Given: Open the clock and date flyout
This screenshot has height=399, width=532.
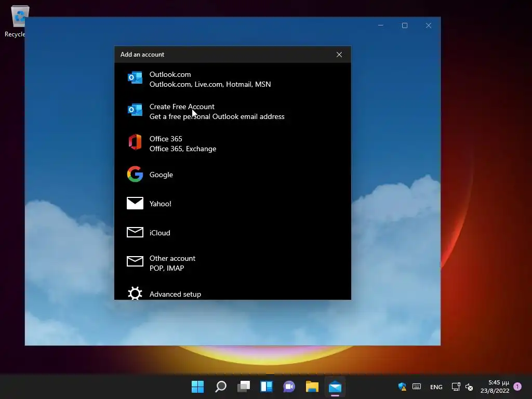Looking at the screenshot, I should click(495, 387).
